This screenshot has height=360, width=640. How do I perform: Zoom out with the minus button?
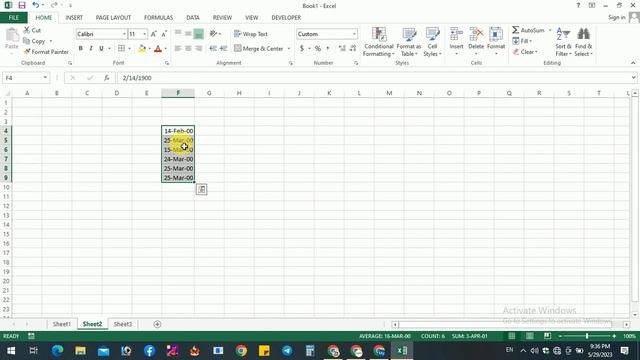click(x=560, y=336)
